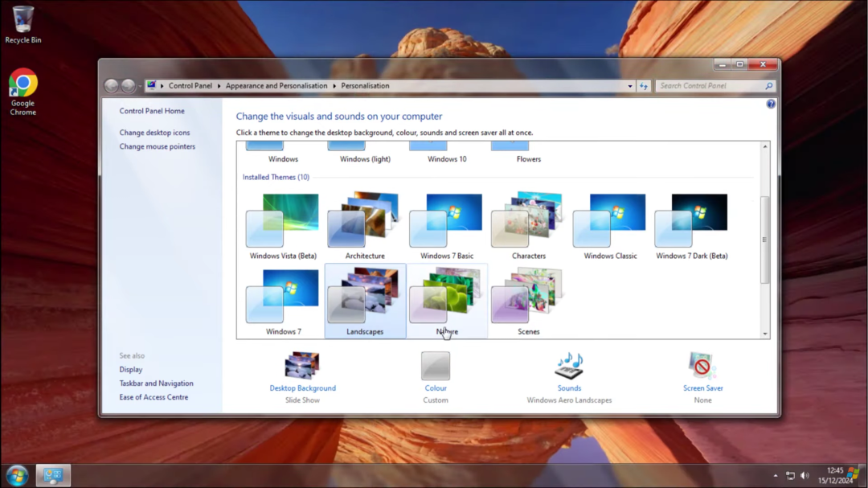Open the Sounds settings icon
Screen dimensions: 868x488
tap(569, 367)
